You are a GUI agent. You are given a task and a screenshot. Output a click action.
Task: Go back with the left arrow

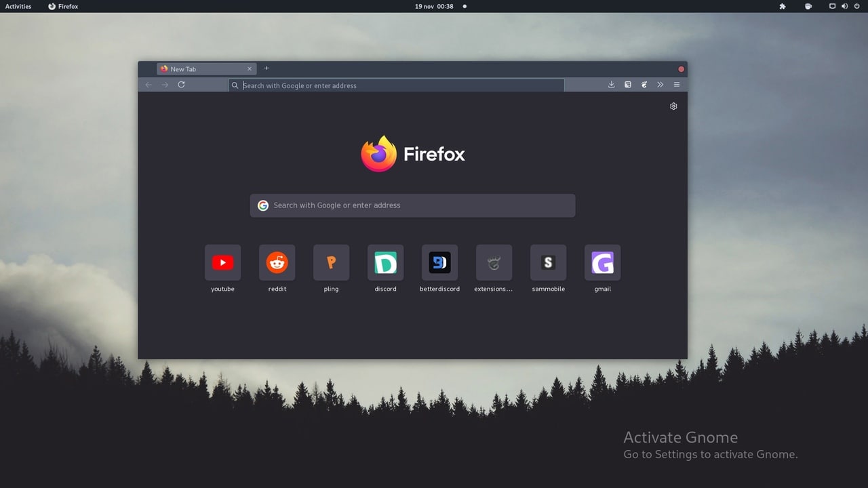149,85
